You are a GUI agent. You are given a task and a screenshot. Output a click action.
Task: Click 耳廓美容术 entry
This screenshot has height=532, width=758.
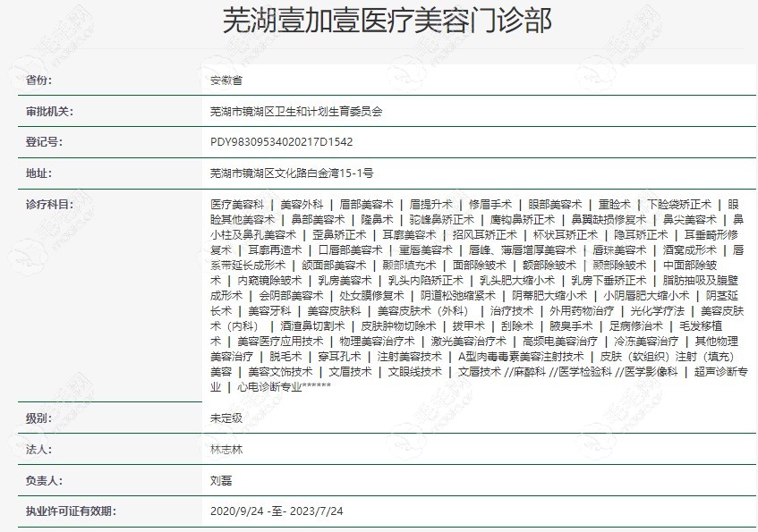pyautogui.click(x=410, y=235)
